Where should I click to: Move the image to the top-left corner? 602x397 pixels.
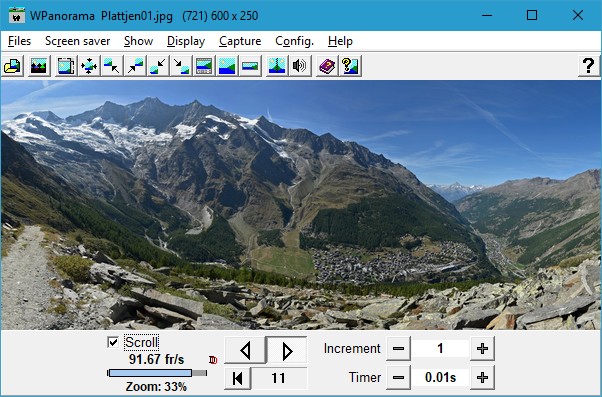112,66
